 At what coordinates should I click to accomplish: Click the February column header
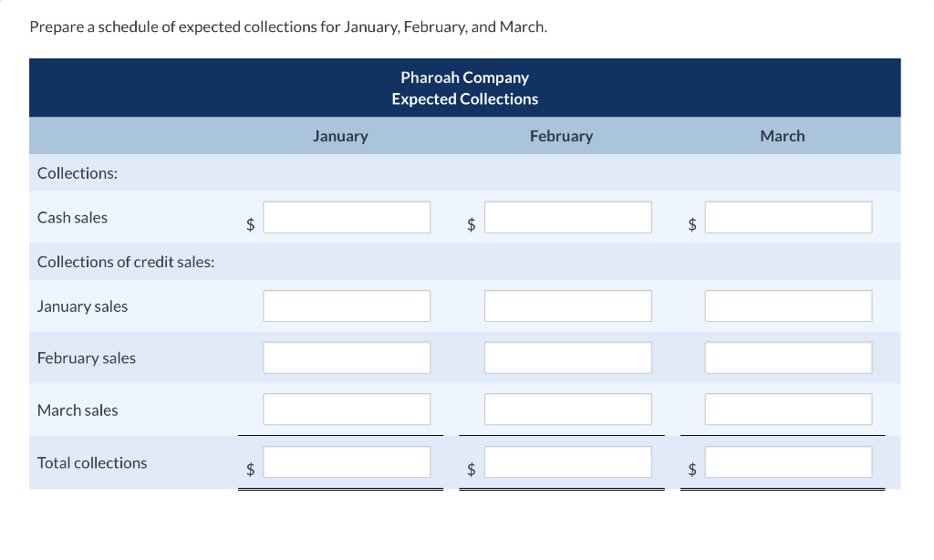tap(561, 136)
